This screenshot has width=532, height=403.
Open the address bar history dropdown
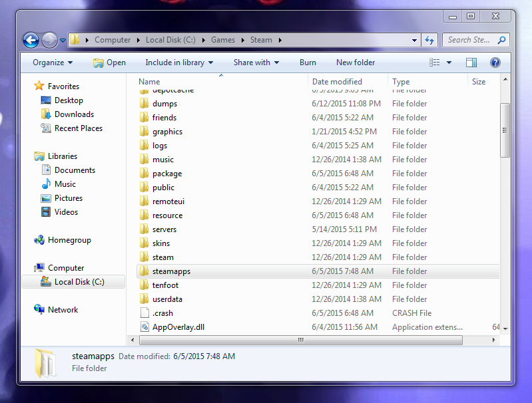click(x=414, y=41)
